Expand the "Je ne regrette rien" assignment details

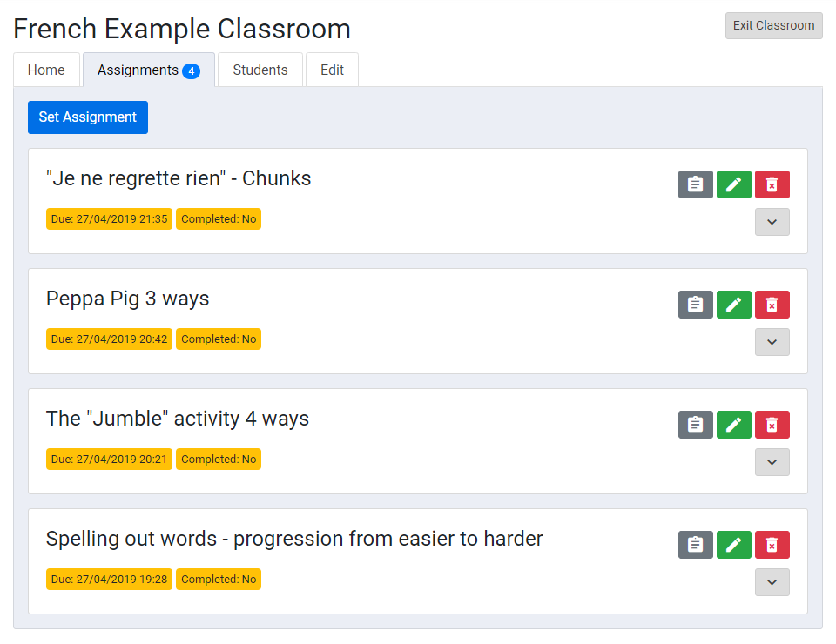point(772,222)
